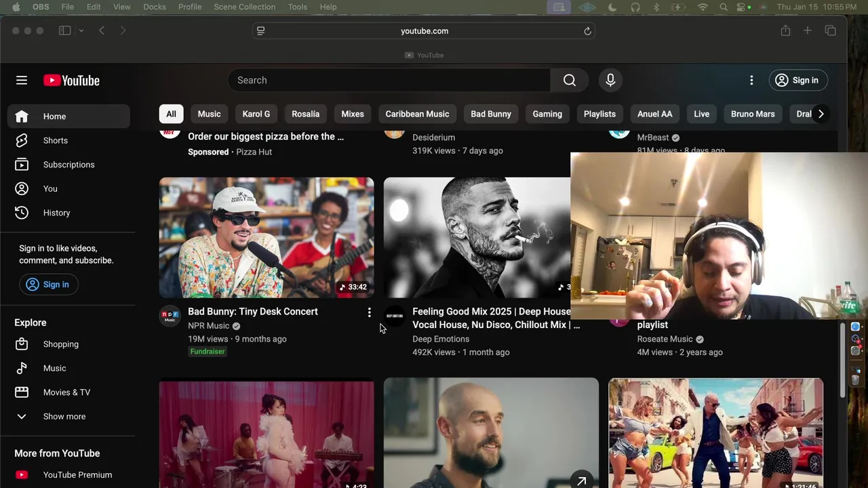Select the All category chip
Viewport: 868px width, 488px height.
[172, 114]
